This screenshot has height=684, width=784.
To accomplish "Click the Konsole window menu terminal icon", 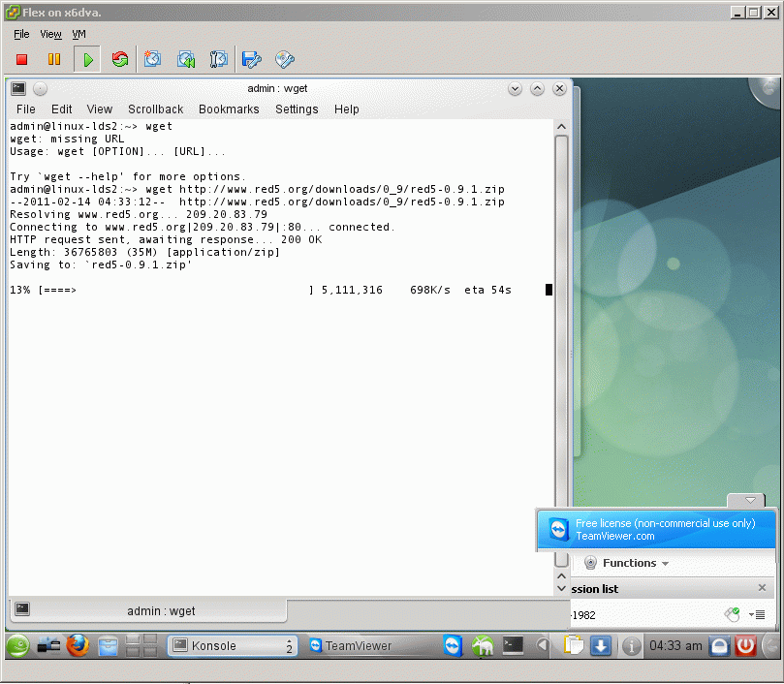I will pyautogui.click(x=18, y=88).
